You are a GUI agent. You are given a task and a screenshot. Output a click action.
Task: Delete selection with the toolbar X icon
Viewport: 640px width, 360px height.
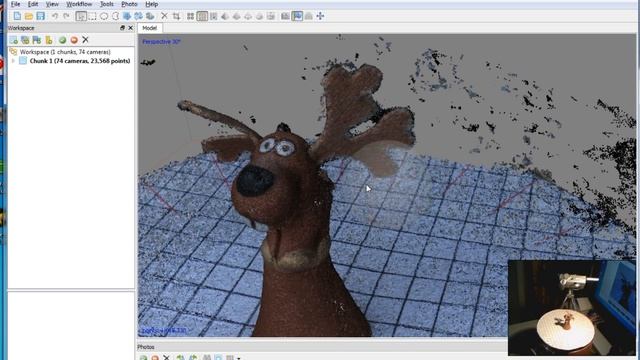coord(164,16)
